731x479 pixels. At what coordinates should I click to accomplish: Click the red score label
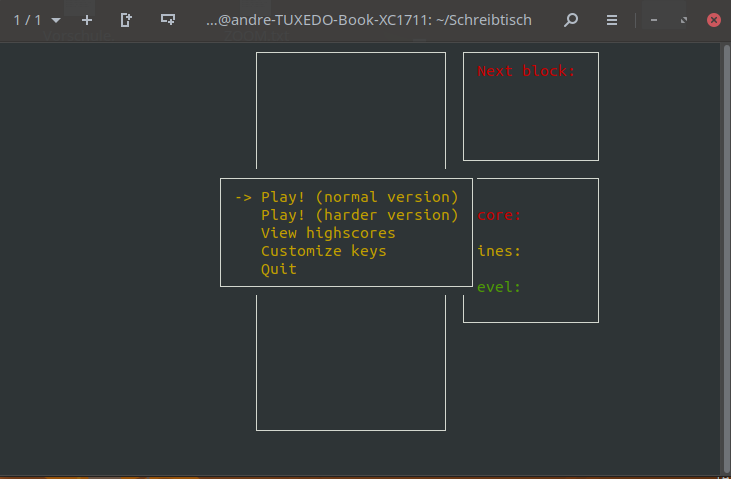(x=500, y=215)
